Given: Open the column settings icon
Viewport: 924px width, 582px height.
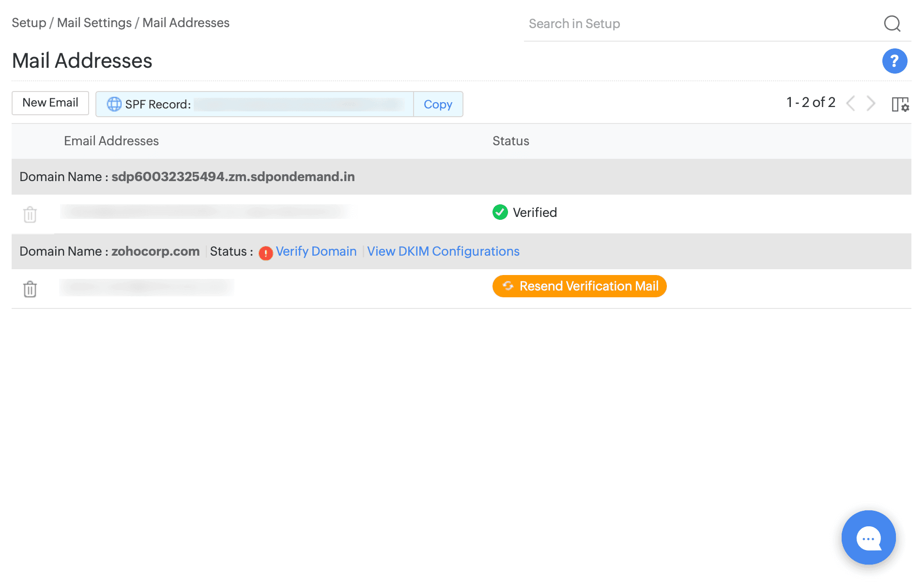Looking at the screenshot, I should [x=900, y=104].
